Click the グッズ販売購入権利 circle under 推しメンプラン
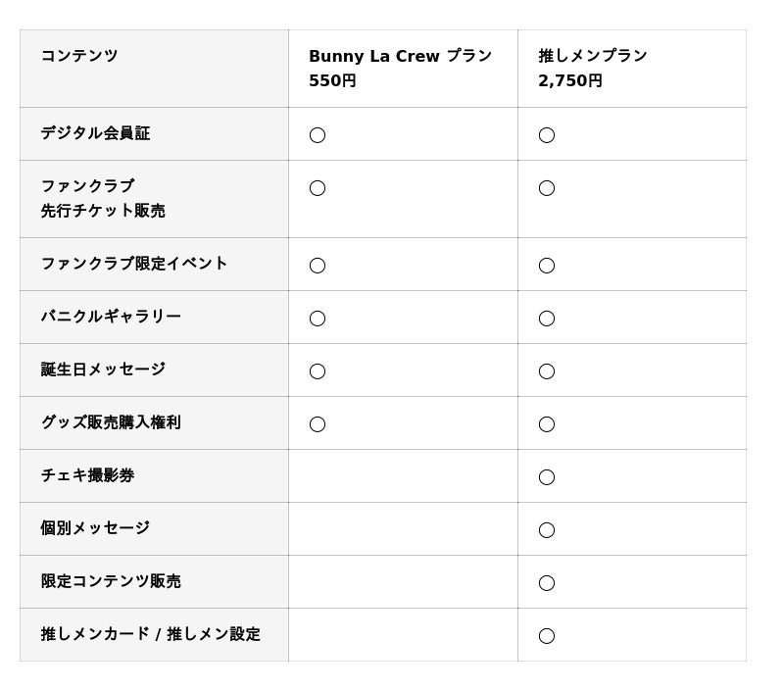The image size is (784, 691). click(x=547, y=424)
